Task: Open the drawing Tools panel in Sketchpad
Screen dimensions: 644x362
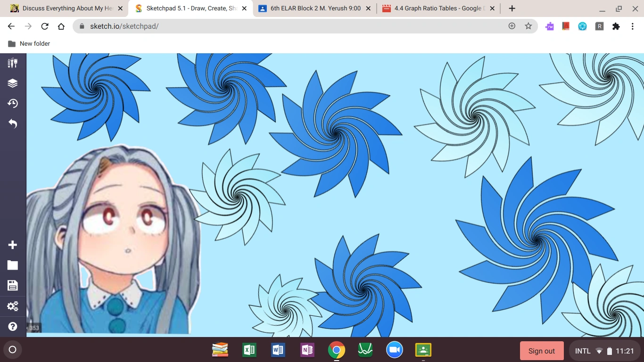Action: 12,62
